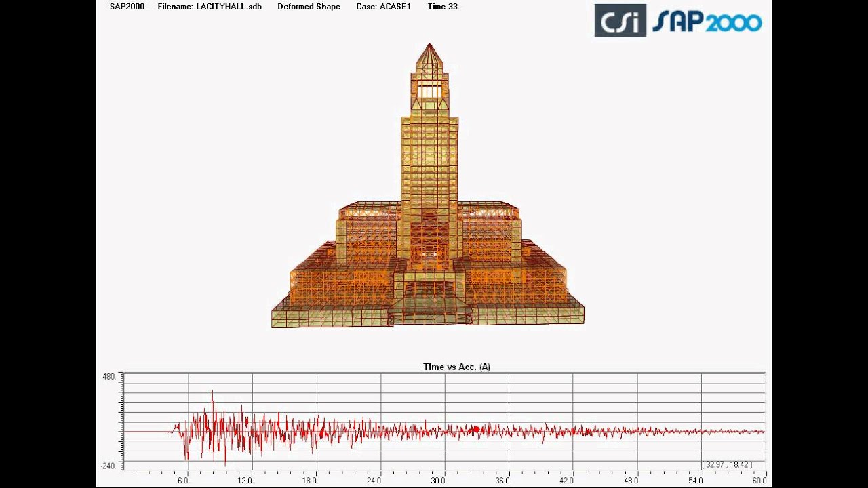Click the SAP2000 logo text
Viewport: 868px width, 488px height.
tap(707, 22)
